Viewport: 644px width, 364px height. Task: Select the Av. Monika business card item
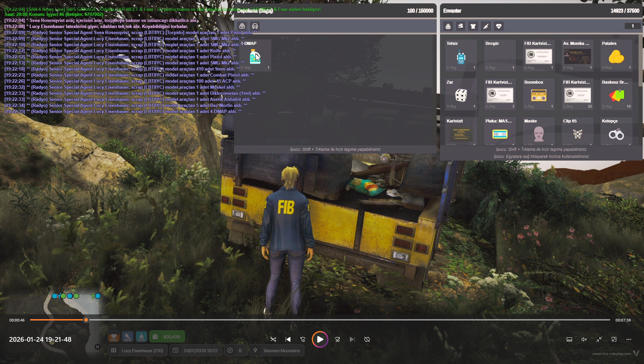(x=577, y=55)
